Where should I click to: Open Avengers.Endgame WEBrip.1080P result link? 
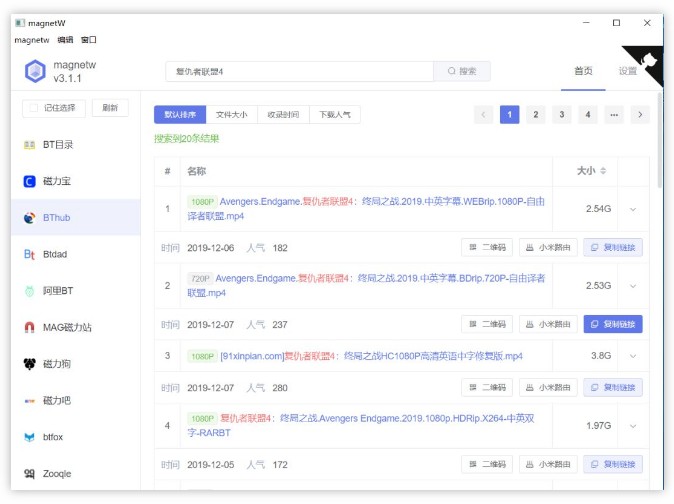366,209
